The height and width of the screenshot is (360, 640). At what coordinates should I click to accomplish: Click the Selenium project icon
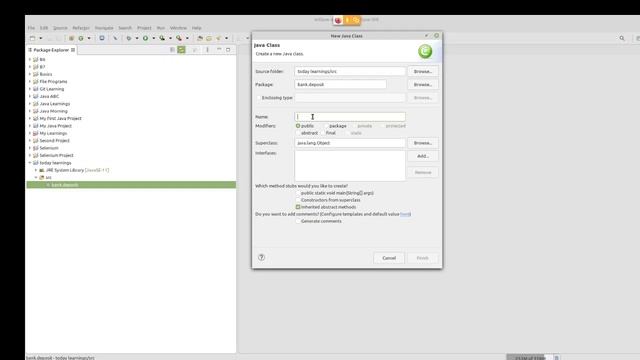tap(36, 148)
